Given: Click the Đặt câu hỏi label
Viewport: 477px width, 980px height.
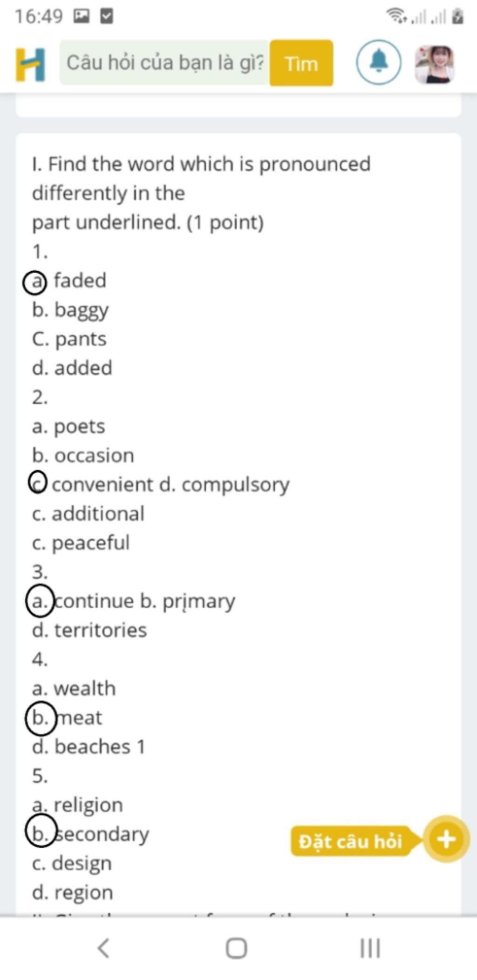Looking at the screenshot, I should (x=350, y=841).
